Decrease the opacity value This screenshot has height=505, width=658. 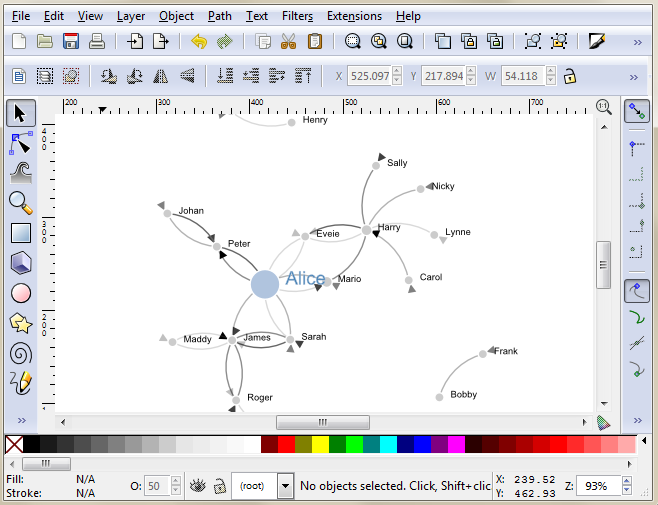click(x=176, y=490)
